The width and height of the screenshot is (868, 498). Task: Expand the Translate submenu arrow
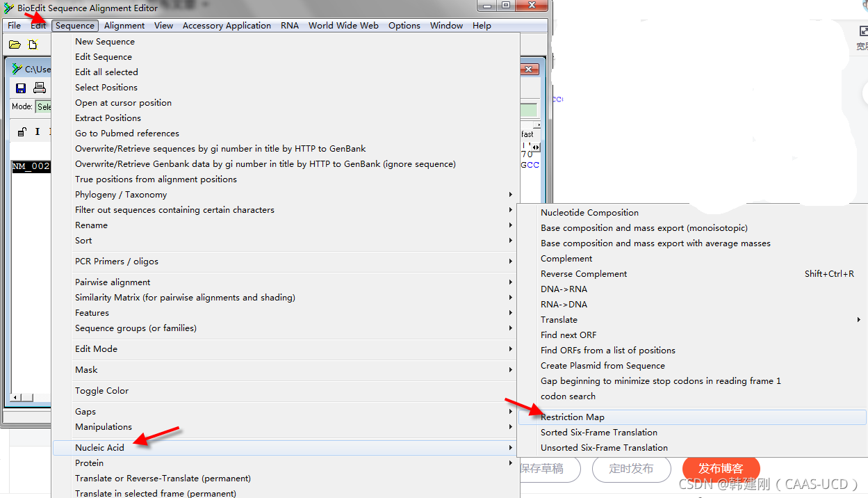pyautogui.click(x=860, y=320)
